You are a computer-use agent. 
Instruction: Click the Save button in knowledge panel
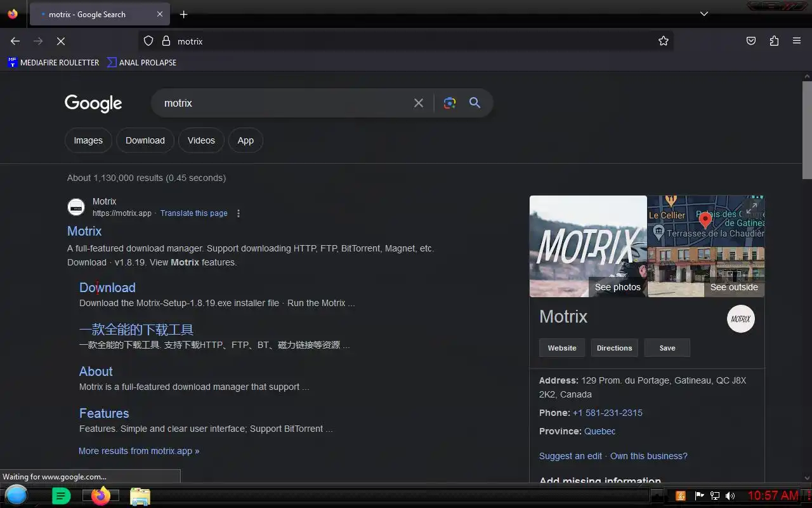point(667,348)
